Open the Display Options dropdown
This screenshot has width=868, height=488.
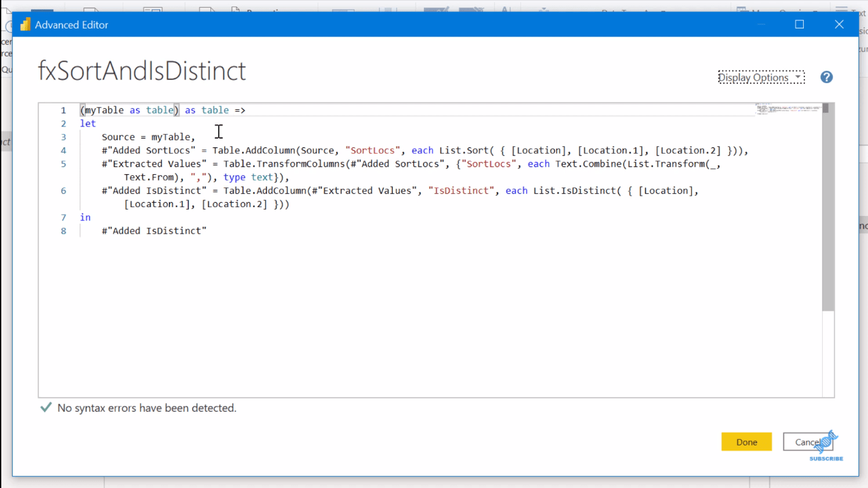pyautogui.click(x=761, y=78)
